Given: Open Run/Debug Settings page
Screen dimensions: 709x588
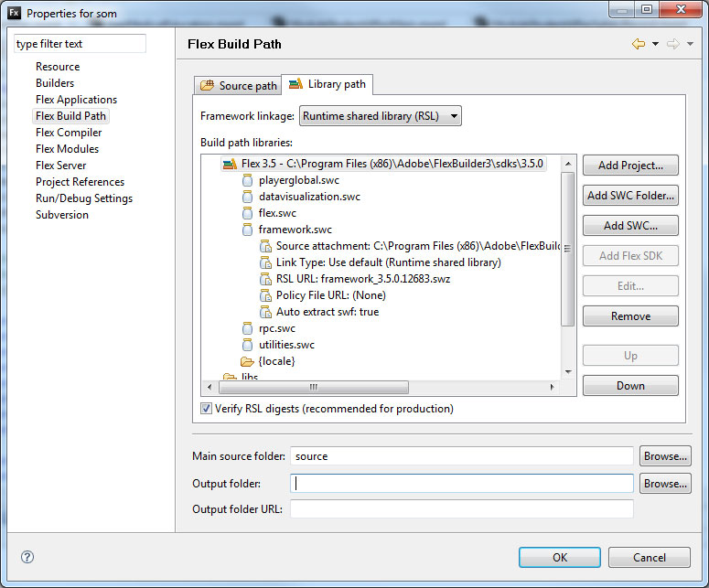Looking at the screenshot, I should point(84,198).
